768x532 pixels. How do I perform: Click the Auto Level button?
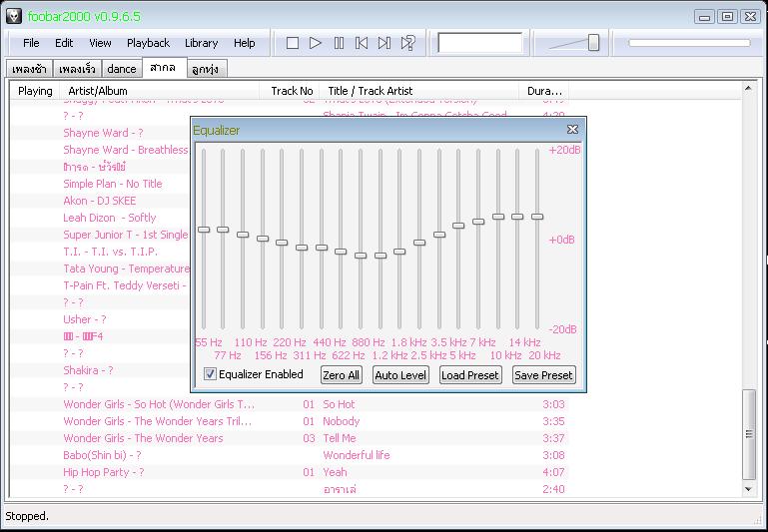[400, 375]
